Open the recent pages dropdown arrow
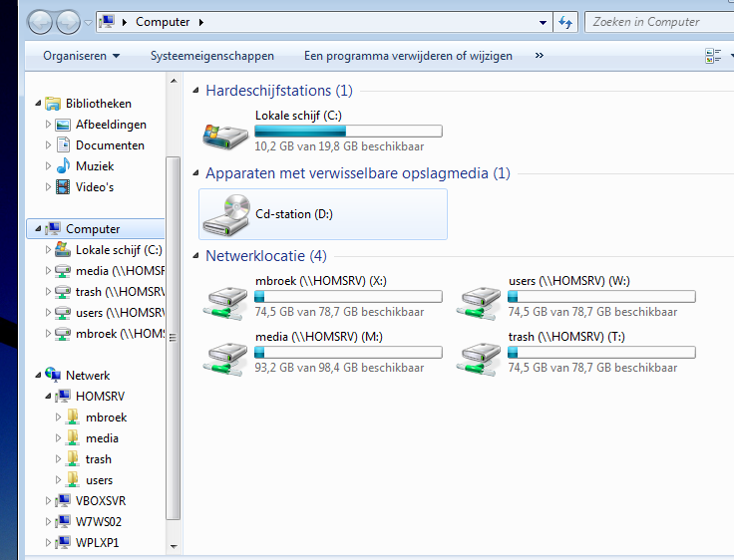This screenshot has height=560, width=734. point(88,23)
